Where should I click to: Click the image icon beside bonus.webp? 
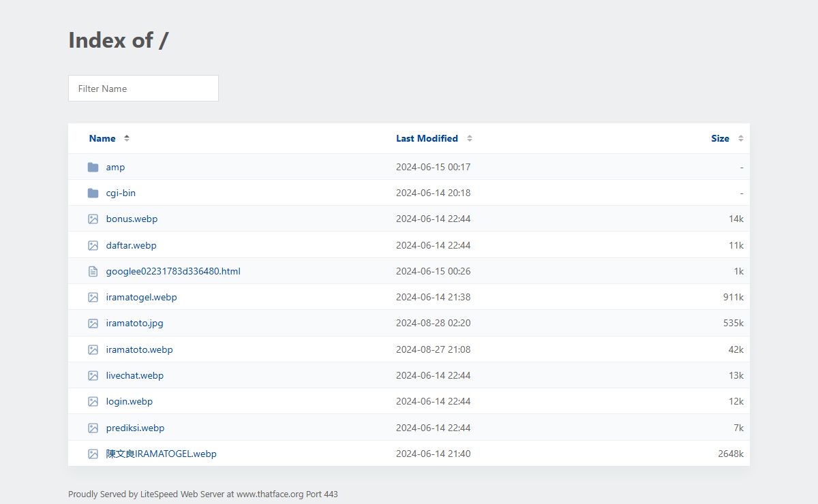pos(93,219)
